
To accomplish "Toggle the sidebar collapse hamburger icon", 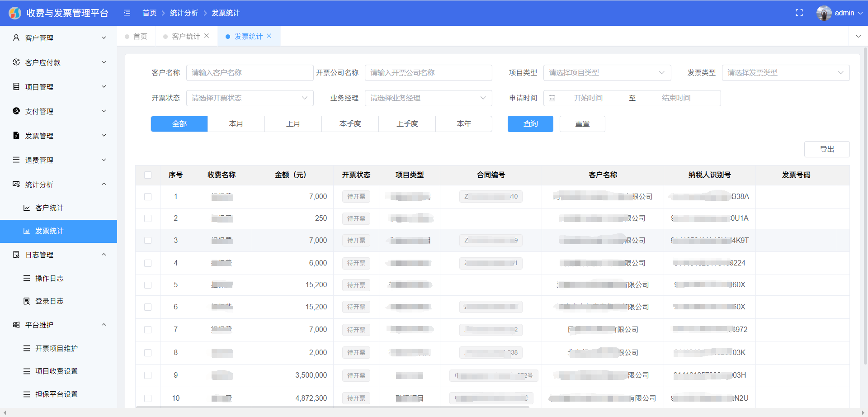I will [x=127, y=13].
